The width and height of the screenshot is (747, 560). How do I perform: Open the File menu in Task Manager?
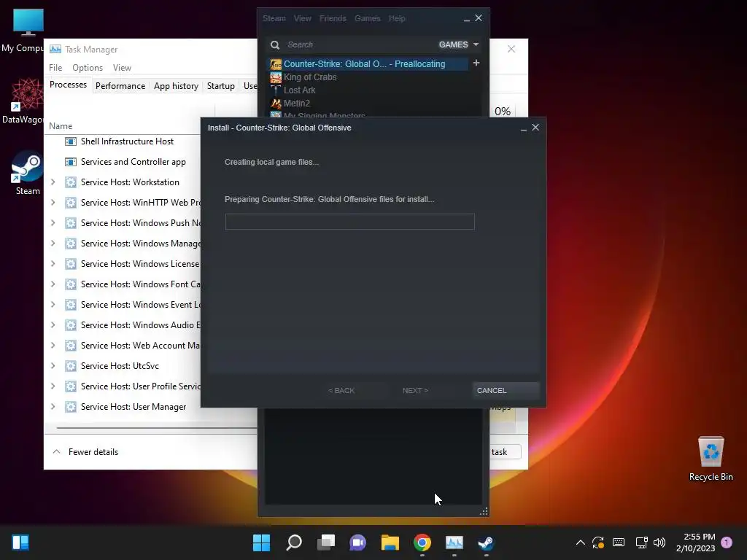tap(55, 68)
